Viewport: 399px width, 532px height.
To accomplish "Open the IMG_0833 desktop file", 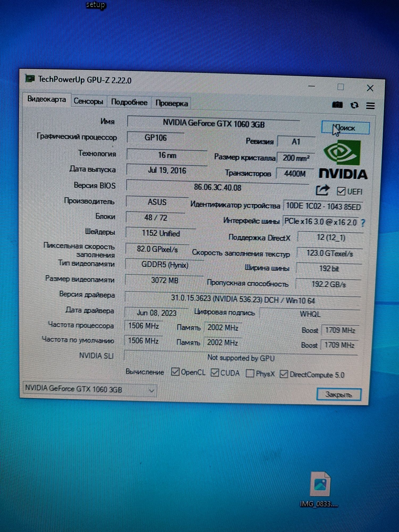I will (x=319, y=489).
